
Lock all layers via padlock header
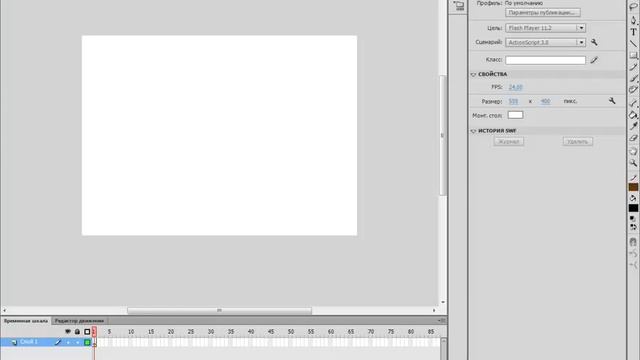77,331
